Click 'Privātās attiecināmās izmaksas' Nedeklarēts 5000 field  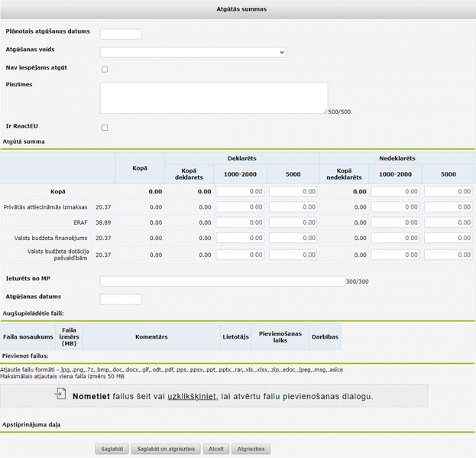click(x=448, y=207)
